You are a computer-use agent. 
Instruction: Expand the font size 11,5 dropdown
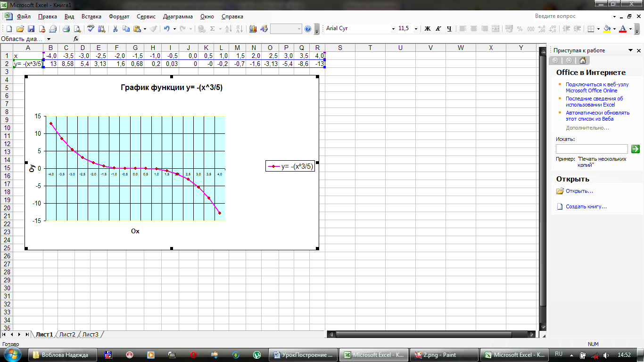pos(416,29)
